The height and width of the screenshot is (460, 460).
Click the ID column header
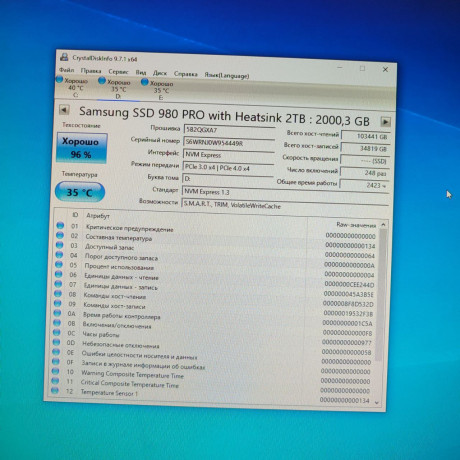coord(75,215)
